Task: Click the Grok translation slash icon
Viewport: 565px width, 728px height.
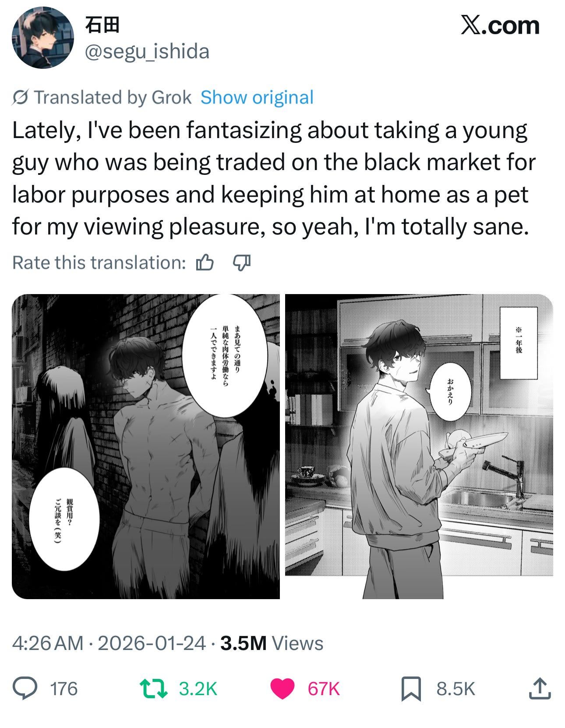Action: point(21,97)
